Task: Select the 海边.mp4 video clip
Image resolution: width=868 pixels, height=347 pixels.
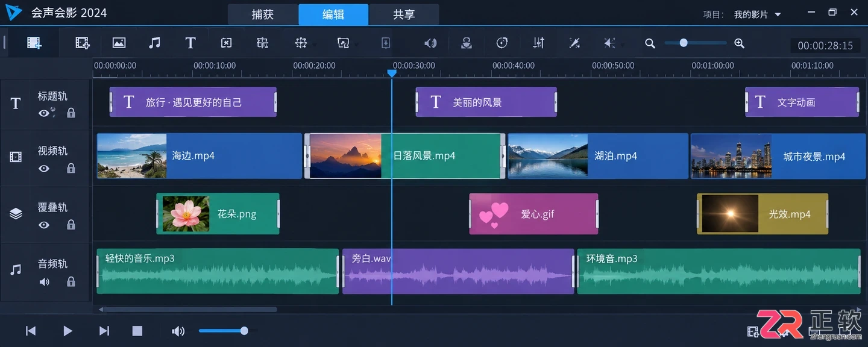Action: point(200,156)
